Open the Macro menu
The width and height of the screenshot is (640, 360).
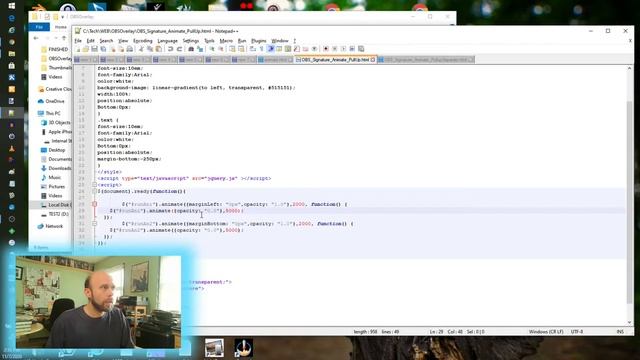click(x=226, y=41)
